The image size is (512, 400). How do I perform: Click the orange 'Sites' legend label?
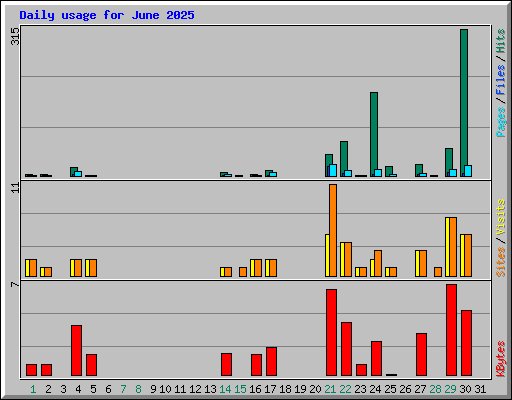(x=501, y=262)
